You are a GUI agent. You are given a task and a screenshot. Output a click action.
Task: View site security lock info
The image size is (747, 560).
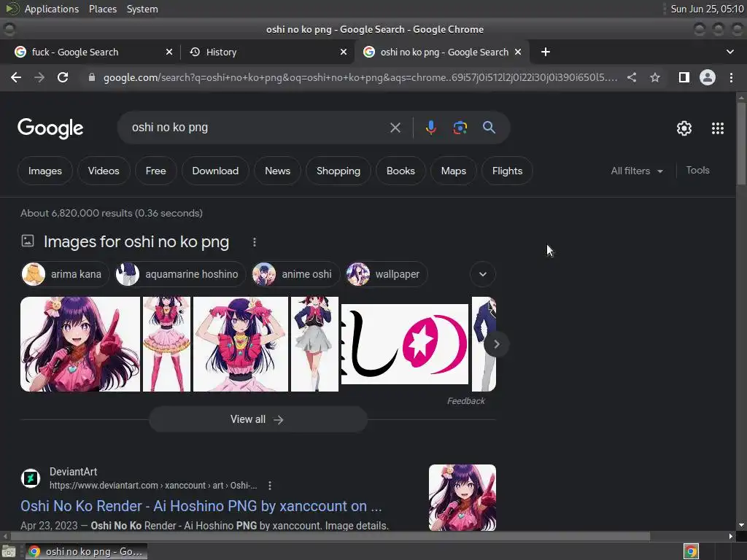click(92, 77)
